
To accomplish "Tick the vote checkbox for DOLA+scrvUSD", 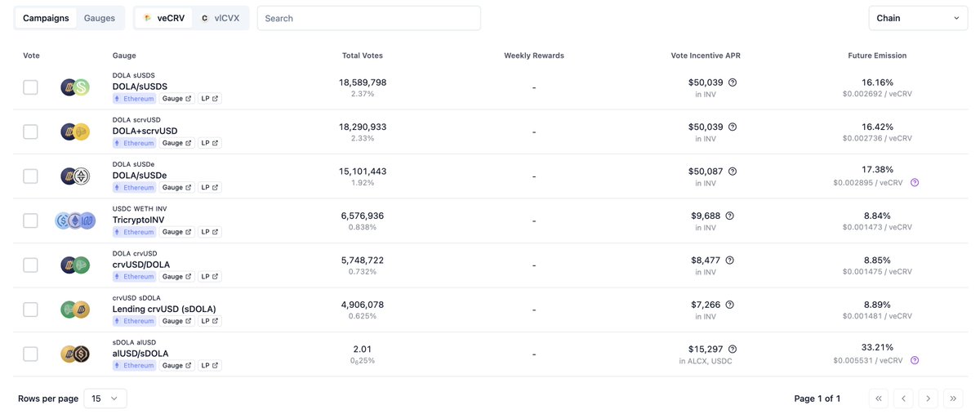I will 30,131.
